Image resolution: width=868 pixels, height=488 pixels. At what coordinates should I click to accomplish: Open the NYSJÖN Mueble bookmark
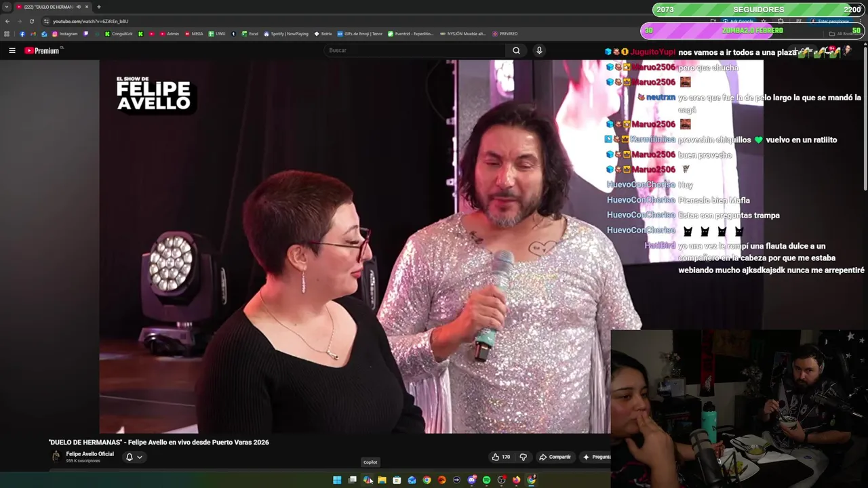click(x=462, y=34)
